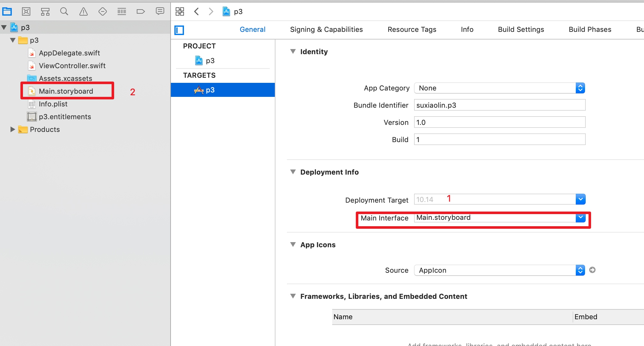Click the p3 title in jump bar
Image resolution: width=644 pixels, height=346 pixels.
coord(238,12)
